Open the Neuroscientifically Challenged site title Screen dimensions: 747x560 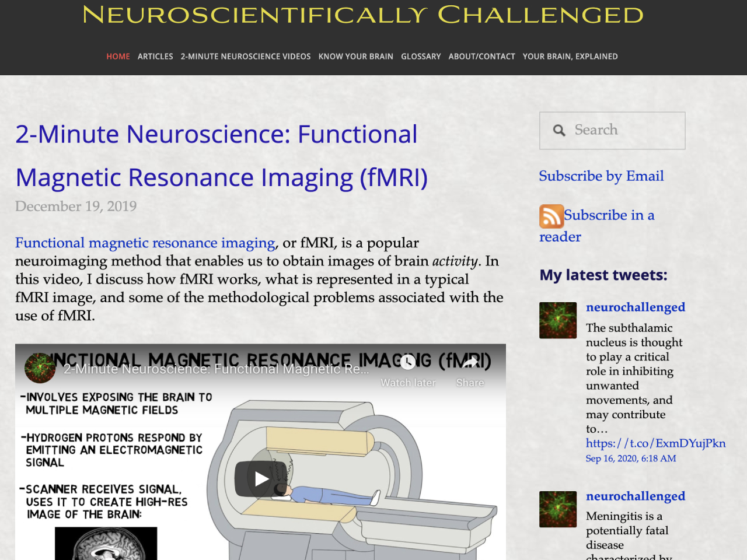(363, 15)
